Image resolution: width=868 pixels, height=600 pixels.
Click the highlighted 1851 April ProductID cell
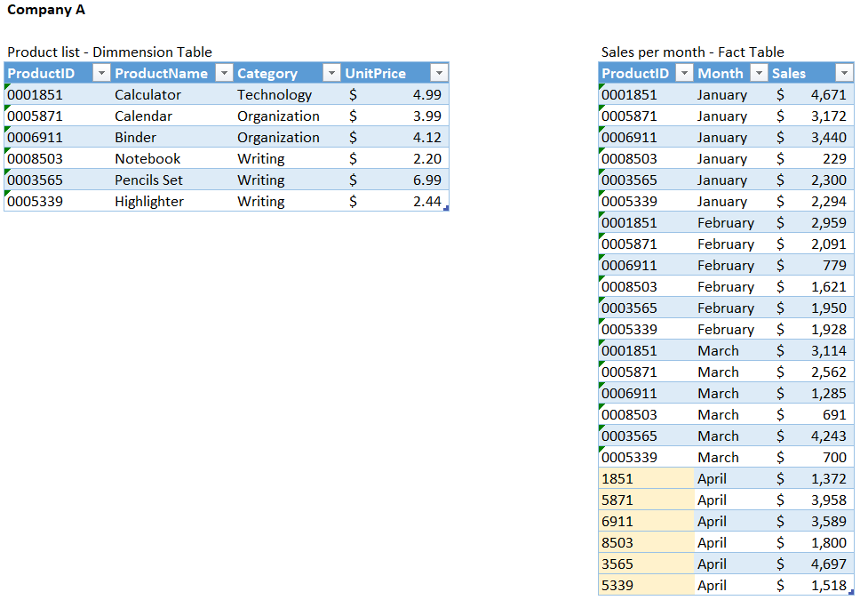coord(645,478)
